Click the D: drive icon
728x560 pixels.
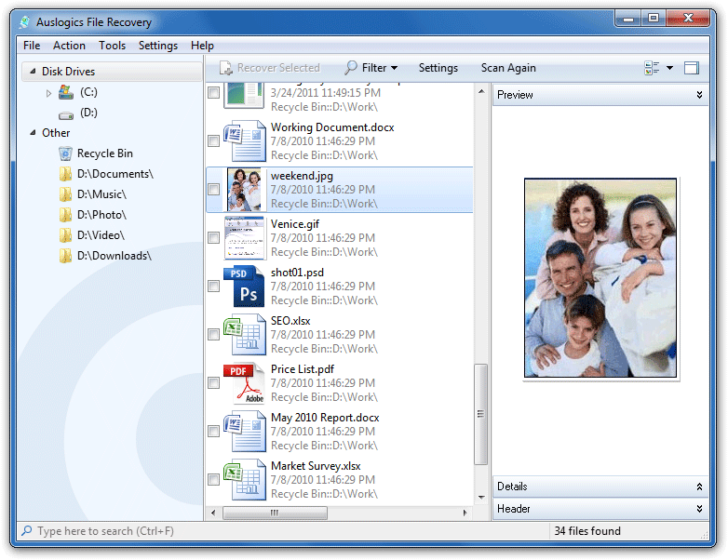(66, 114)
